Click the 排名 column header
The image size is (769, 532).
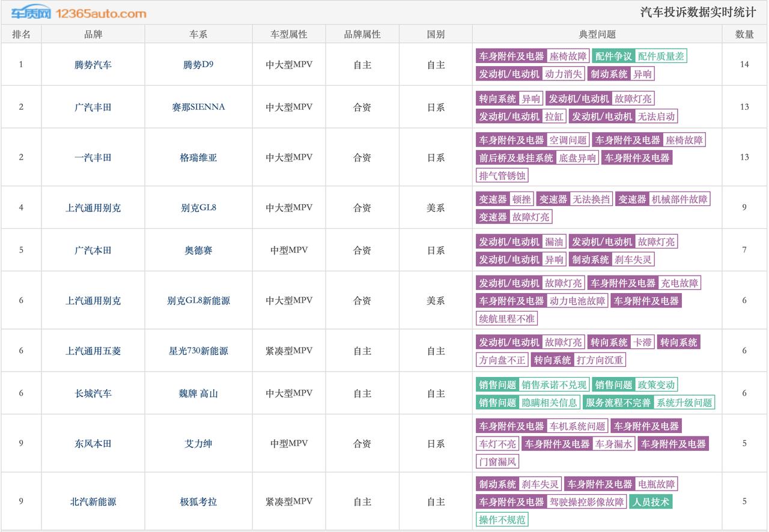coord(21,34)
